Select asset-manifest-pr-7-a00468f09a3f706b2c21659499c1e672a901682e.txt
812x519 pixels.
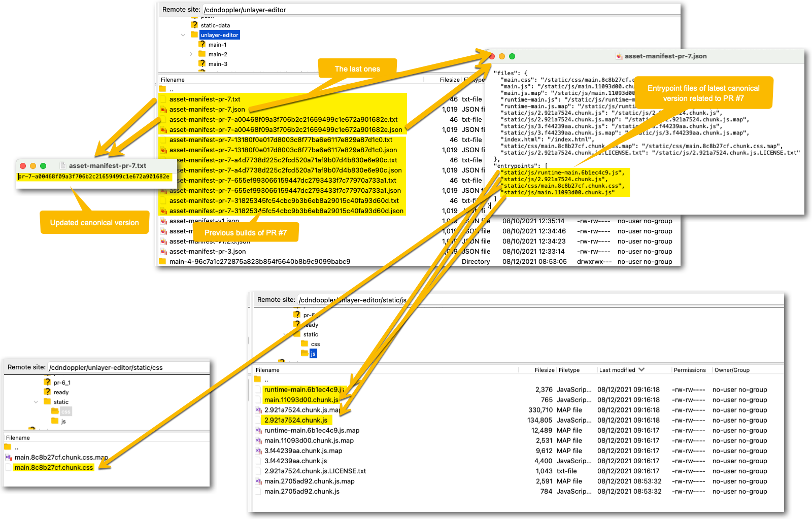(x=283, y=119)
